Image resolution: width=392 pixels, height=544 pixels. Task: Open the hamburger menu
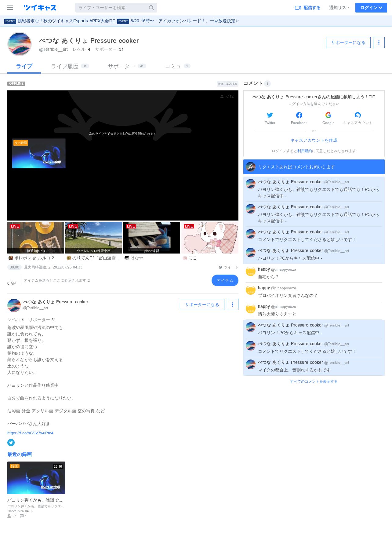tap(10, 8)
